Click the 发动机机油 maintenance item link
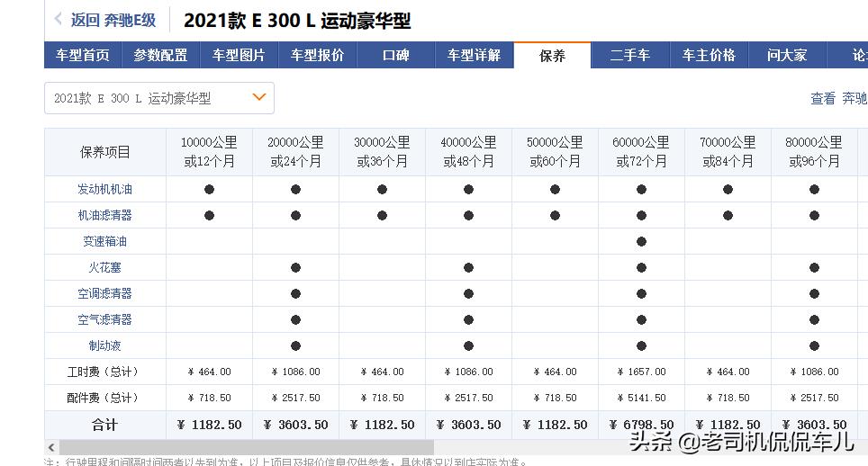868x466 pixels. pyautogui.click(x=104, y=189)
